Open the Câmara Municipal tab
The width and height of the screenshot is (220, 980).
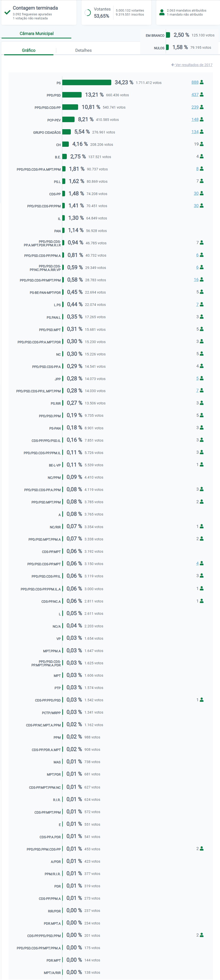tap(36, 33)
